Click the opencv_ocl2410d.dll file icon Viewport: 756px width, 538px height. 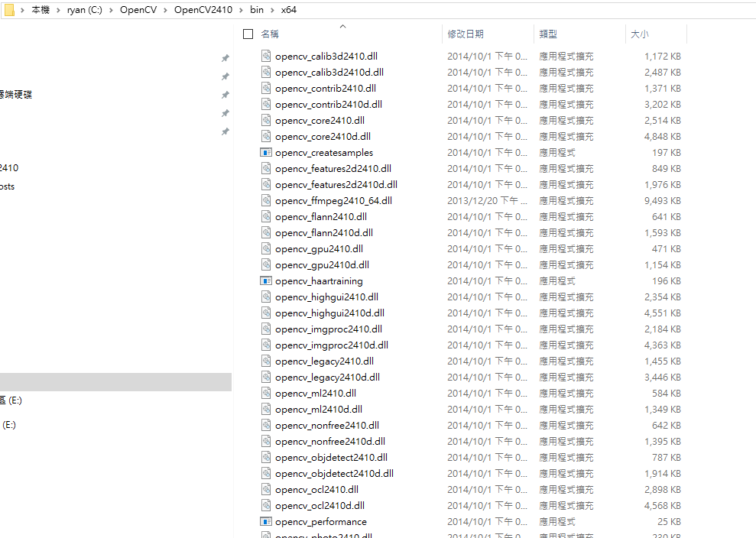click(266, 505)
